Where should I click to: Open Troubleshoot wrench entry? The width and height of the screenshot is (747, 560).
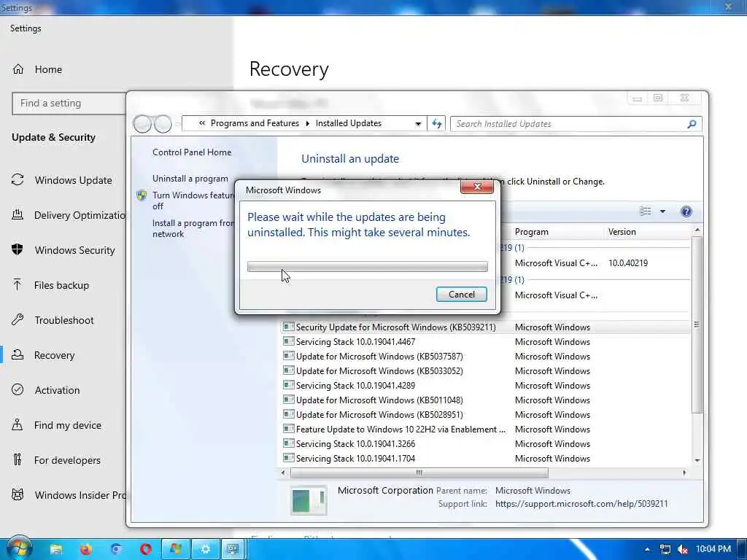53,320
